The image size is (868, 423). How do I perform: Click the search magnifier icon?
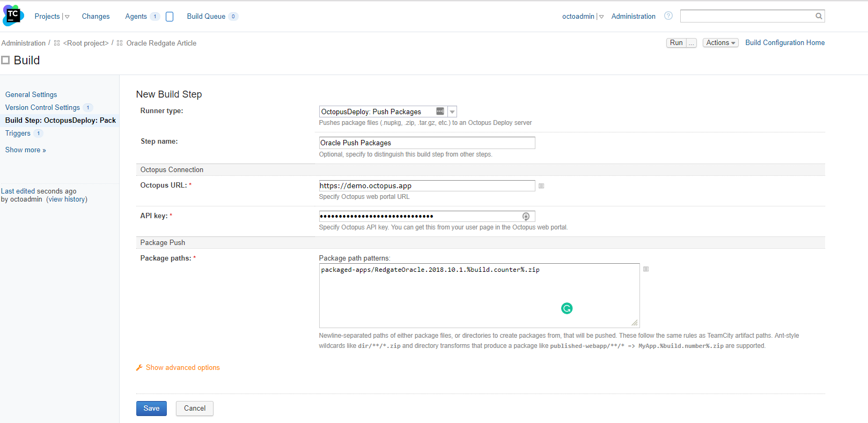tap(819, 16)
